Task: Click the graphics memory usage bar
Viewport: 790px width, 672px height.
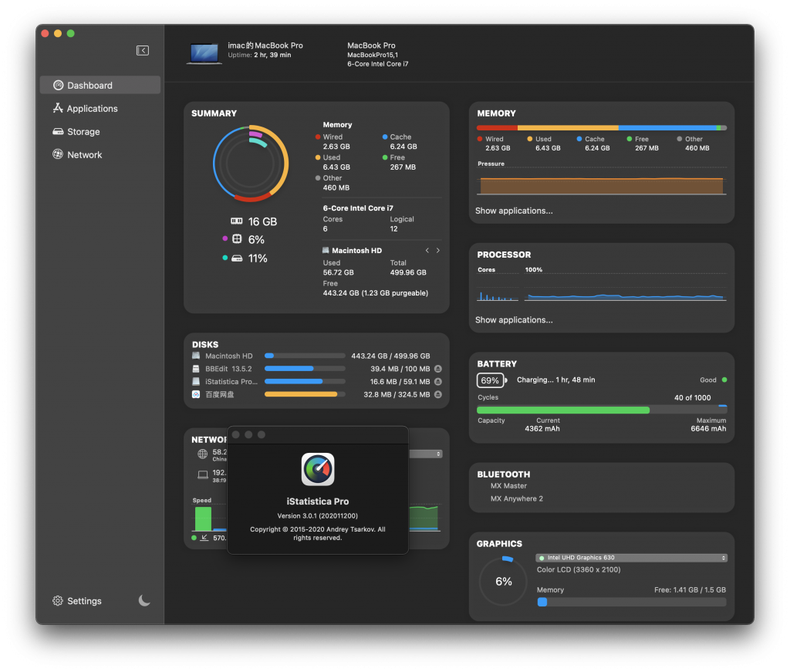Action: click(x=632, y=602)
